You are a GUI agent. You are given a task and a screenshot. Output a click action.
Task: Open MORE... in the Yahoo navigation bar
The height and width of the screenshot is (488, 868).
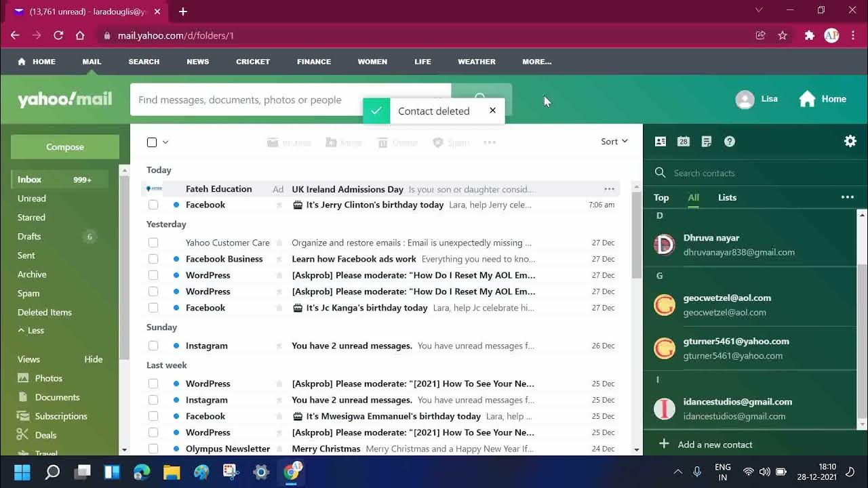click(x=536, y=62)
